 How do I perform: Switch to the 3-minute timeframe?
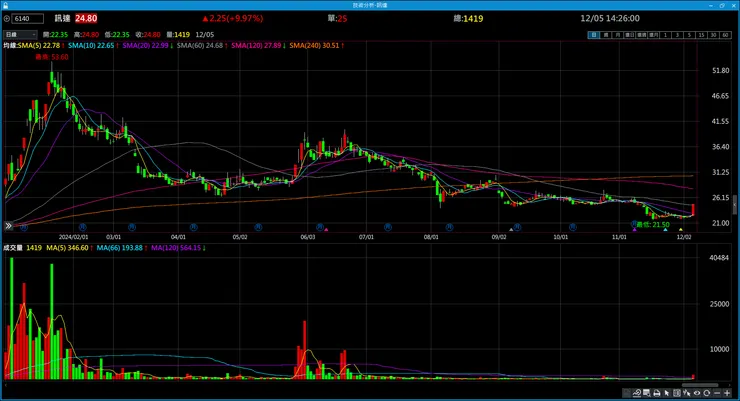[678, 35]
